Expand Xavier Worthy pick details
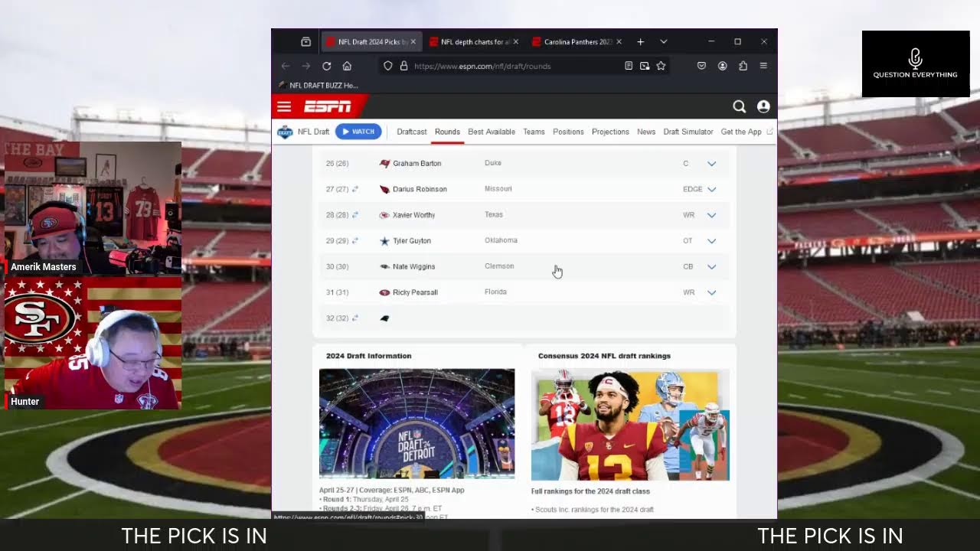980x551 pixels. click(711, 215)
